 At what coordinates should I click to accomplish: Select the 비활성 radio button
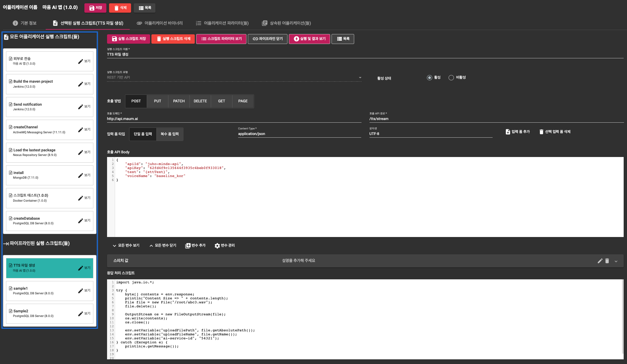point(451,78)
